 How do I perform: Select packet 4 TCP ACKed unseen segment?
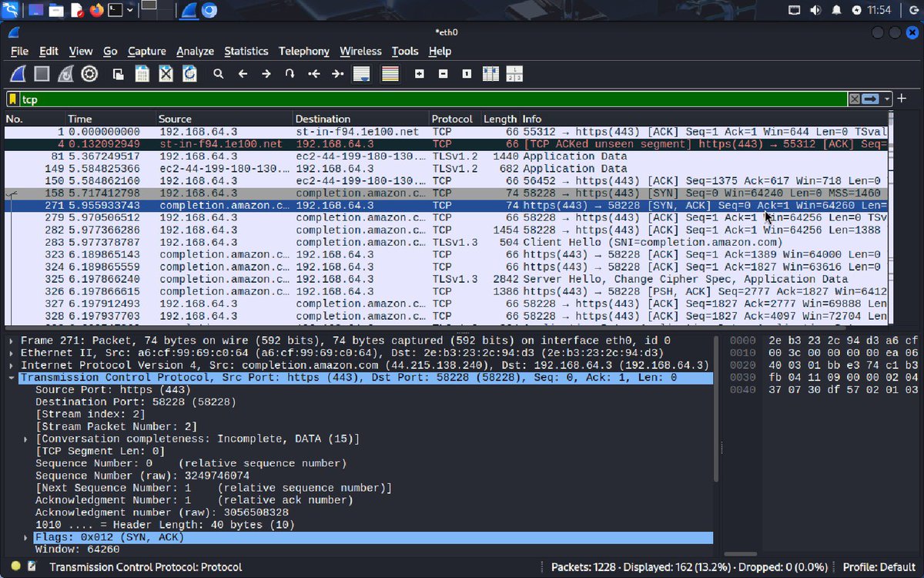[x=447, y=143]
